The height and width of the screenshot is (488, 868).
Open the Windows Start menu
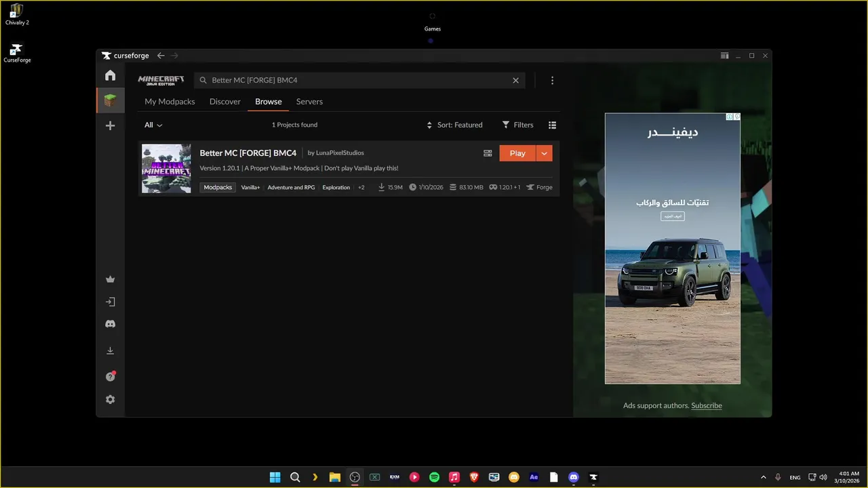tap(275, 477)
